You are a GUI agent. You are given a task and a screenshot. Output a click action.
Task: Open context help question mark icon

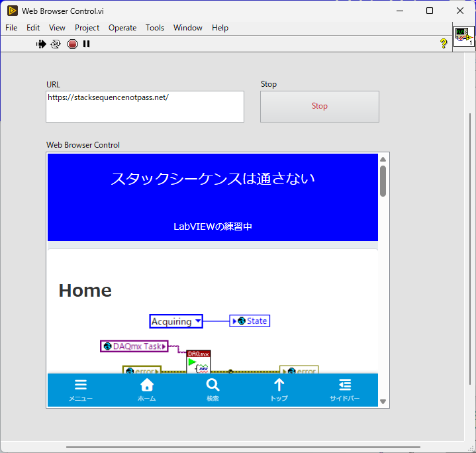point(444,44)
